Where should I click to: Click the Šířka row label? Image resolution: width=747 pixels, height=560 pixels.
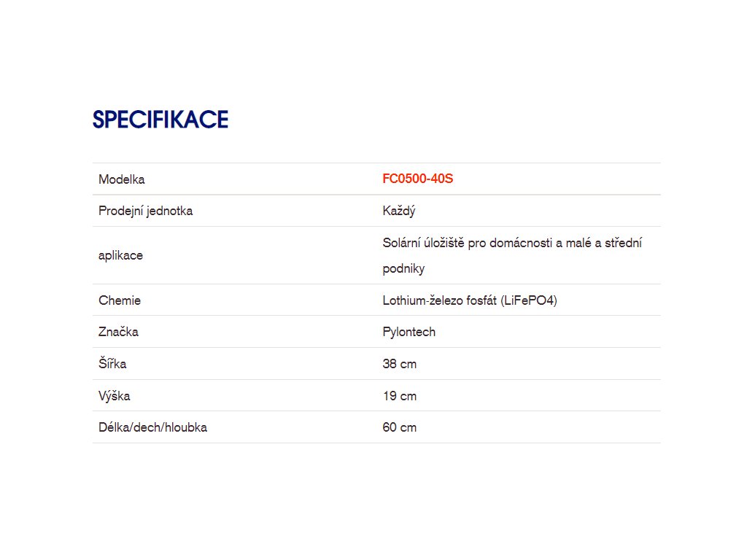point(112,363)
